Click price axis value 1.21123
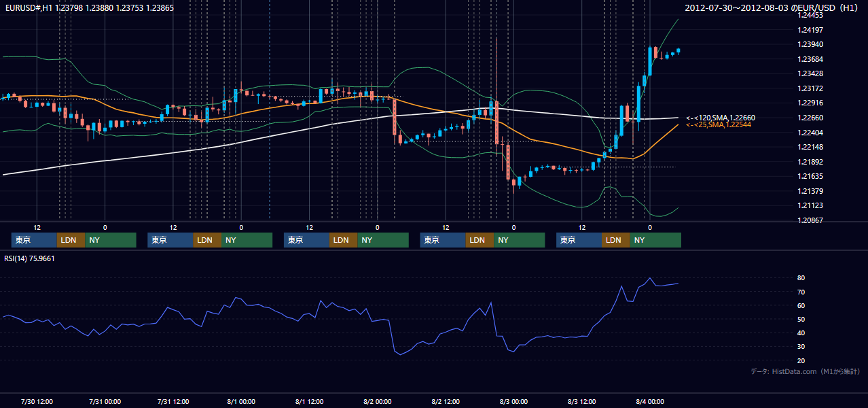Image resolution: width=868 pixels, height=408 pixels. tap(810, 205)
